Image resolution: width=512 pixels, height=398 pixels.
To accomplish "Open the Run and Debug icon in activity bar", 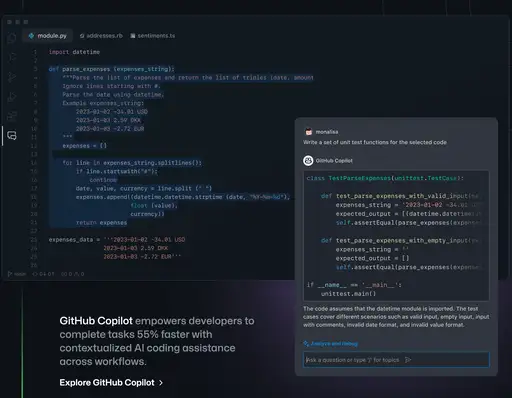I will click(x=12, y=97).
